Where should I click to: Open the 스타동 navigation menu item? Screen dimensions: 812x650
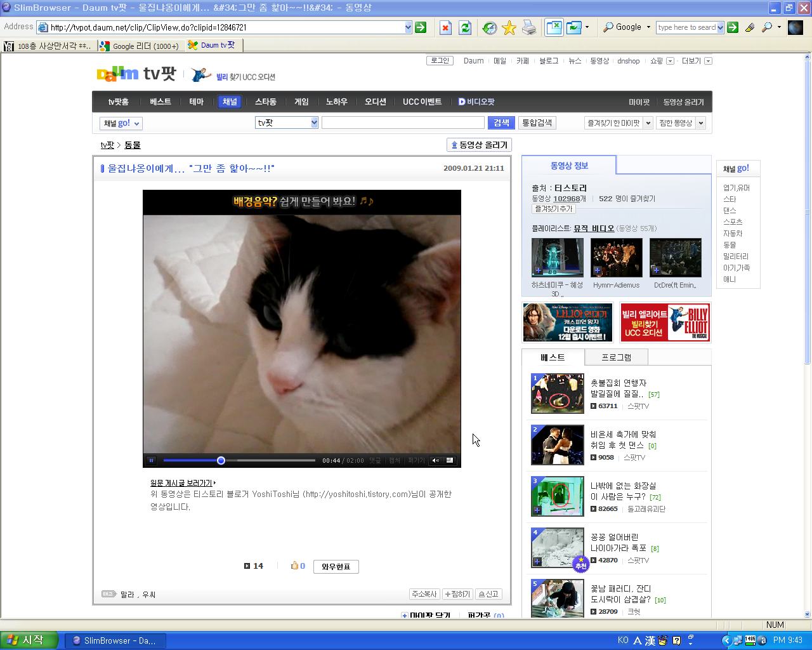point(266,102)
